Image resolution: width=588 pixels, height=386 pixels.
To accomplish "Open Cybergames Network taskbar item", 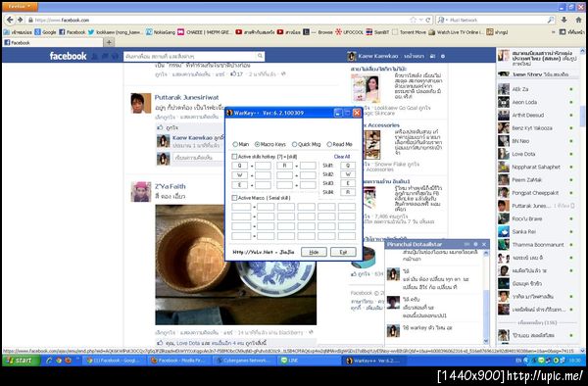I will [245, 361].
